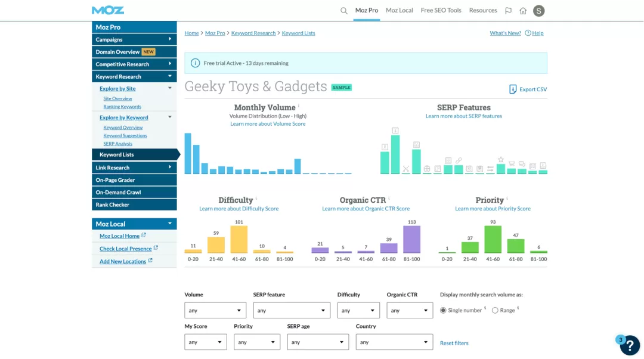Select the shopping cart SERP feature icon
Image resolution: width=644 pixels, height=359 pixels.
click(x=512, y=163)
